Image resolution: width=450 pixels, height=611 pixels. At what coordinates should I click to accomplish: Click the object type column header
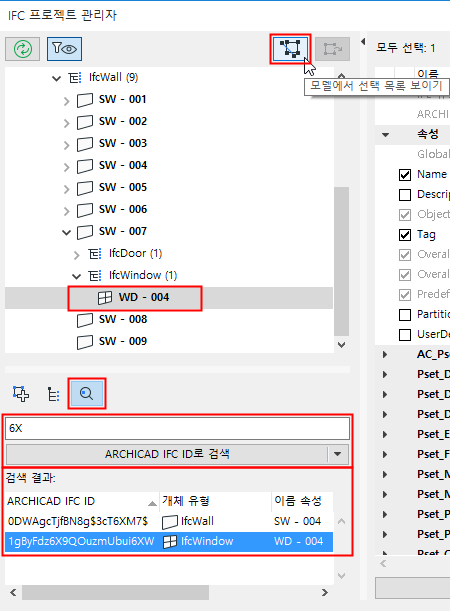click(x=215, y=501)
